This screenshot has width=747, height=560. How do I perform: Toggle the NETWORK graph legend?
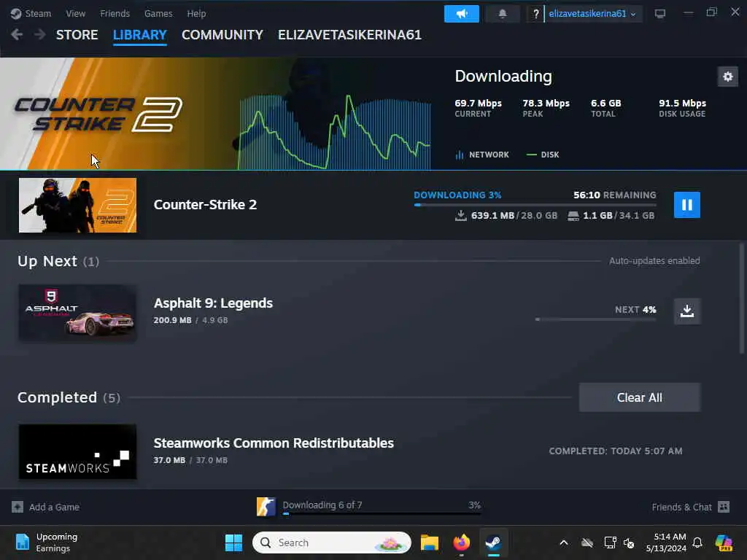(x=482, y=155)
